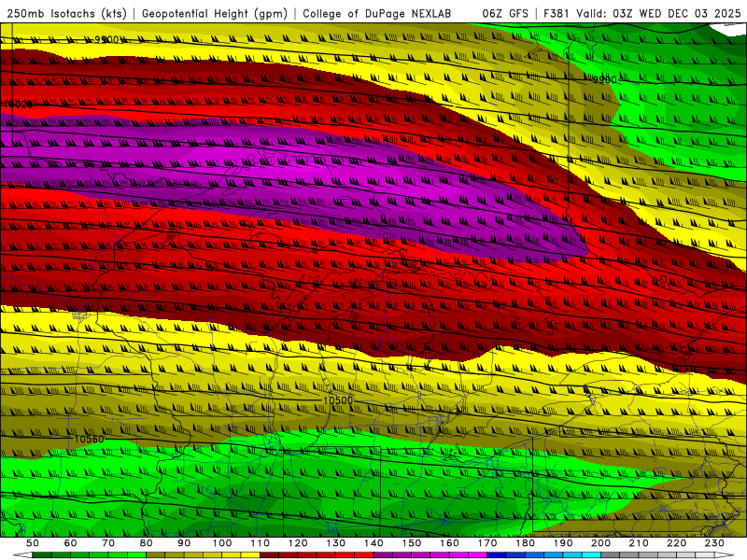Viewport: 747px width, 560px height.
Task: Select the cyan swatch just before 200 knots
Action: 591,555
